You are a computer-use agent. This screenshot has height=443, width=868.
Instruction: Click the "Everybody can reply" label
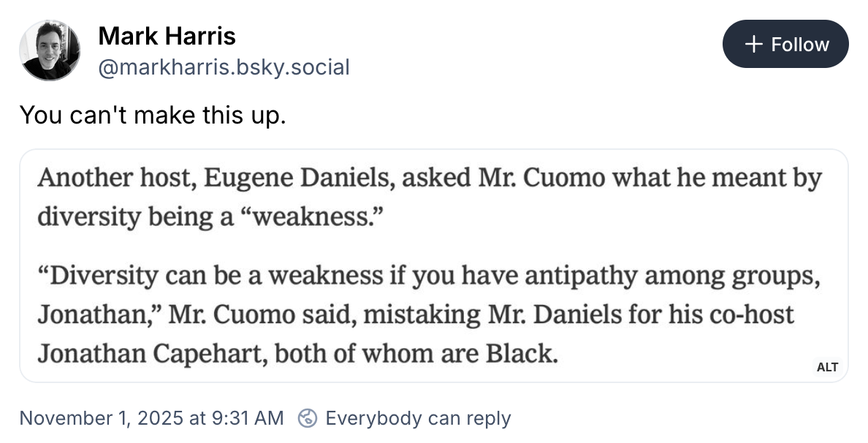[x=417, y=418]
